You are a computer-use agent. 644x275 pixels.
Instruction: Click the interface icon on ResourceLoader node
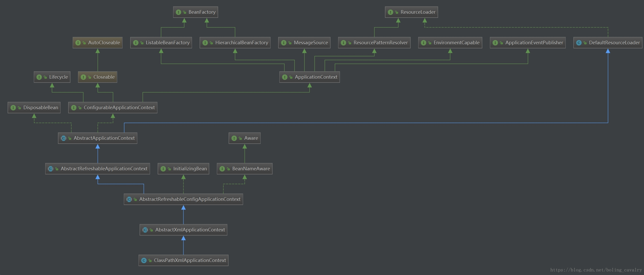click(390, 12)
